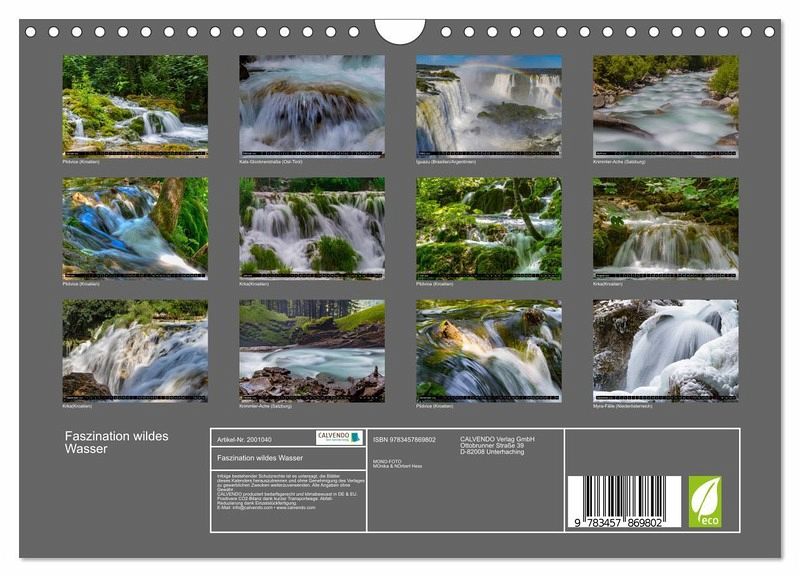Open the icy Myra-Fälle waterfall photo
The width and height of the screenshot is (800, 577).
tap(665, 349)
